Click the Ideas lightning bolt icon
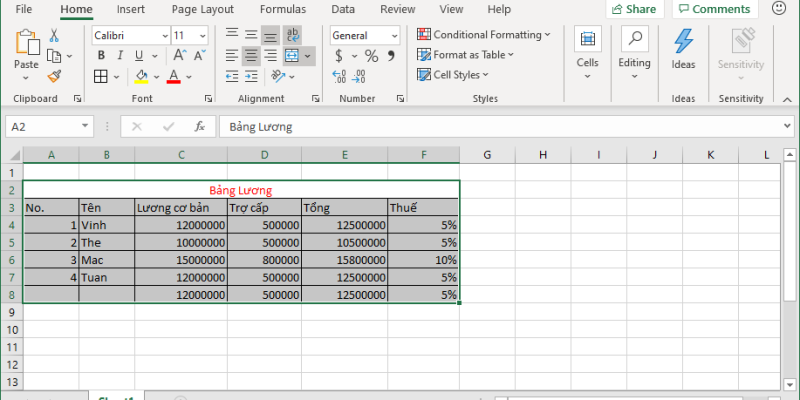This screenshot has width=800, height=400. 683,41
